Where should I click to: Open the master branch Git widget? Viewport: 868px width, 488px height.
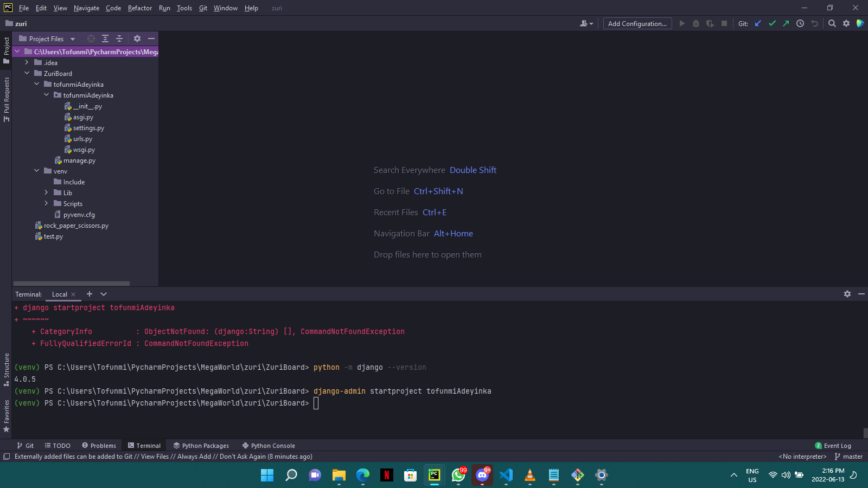pos(848,457)
